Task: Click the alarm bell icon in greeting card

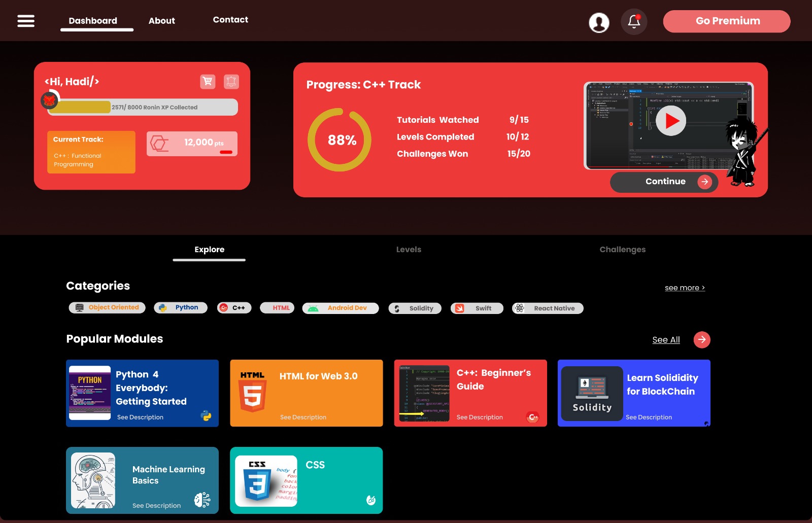Action: pos(231,81)
